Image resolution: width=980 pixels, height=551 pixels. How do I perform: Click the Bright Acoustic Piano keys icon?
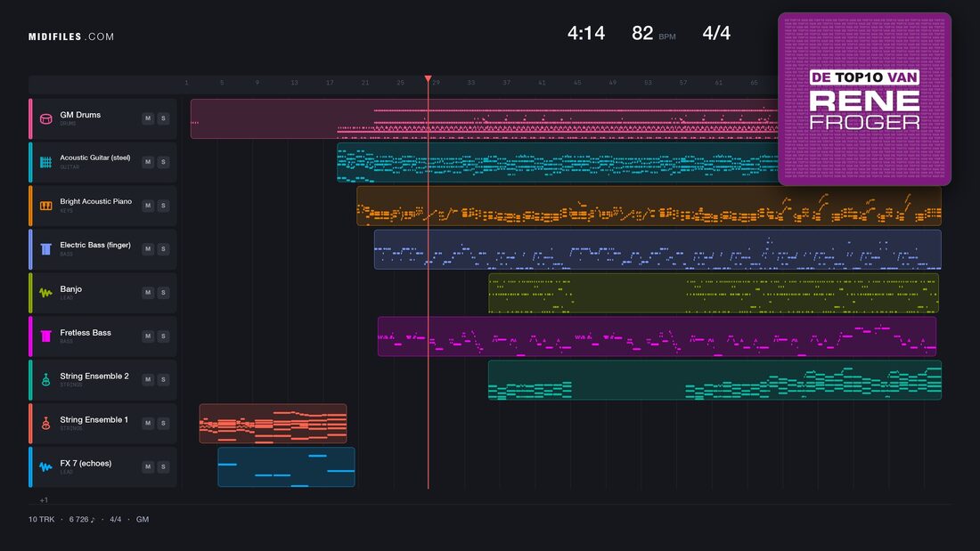[45, 206]
